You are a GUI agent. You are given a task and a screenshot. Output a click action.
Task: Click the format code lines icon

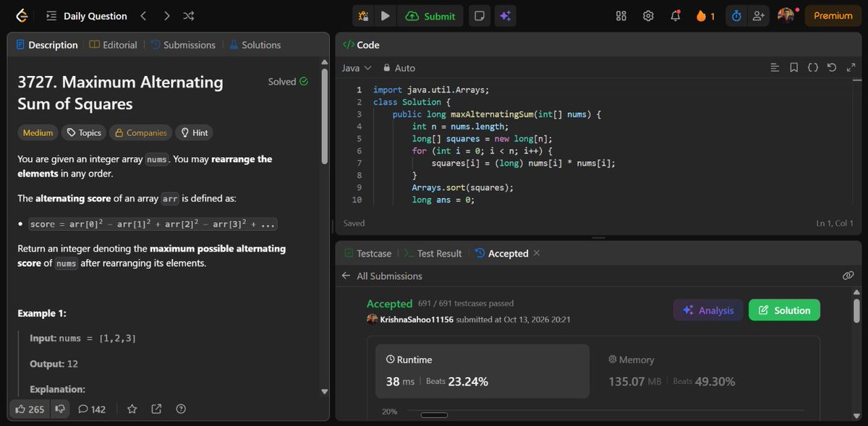[x=775, y=68]
